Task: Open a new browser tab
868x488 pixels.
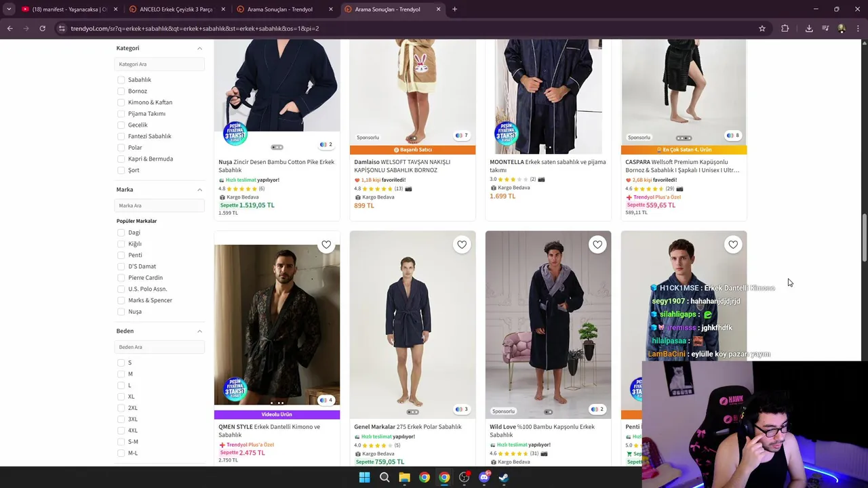Action: tap(454, 9)
